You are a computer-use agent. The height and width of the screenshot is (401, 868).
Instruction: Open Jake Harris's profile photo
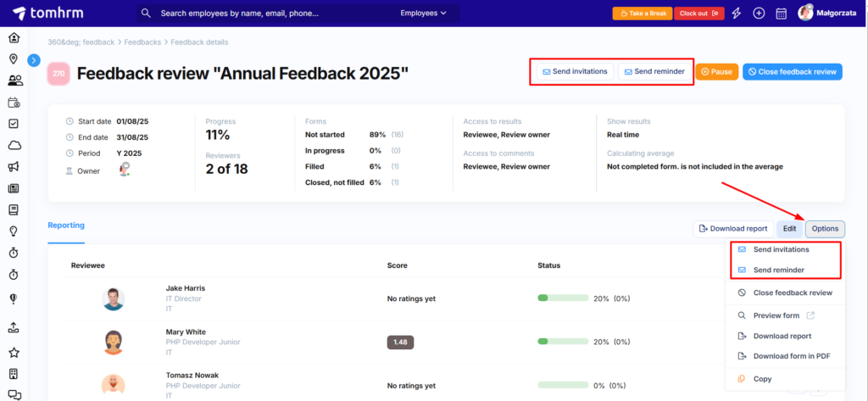114,299
